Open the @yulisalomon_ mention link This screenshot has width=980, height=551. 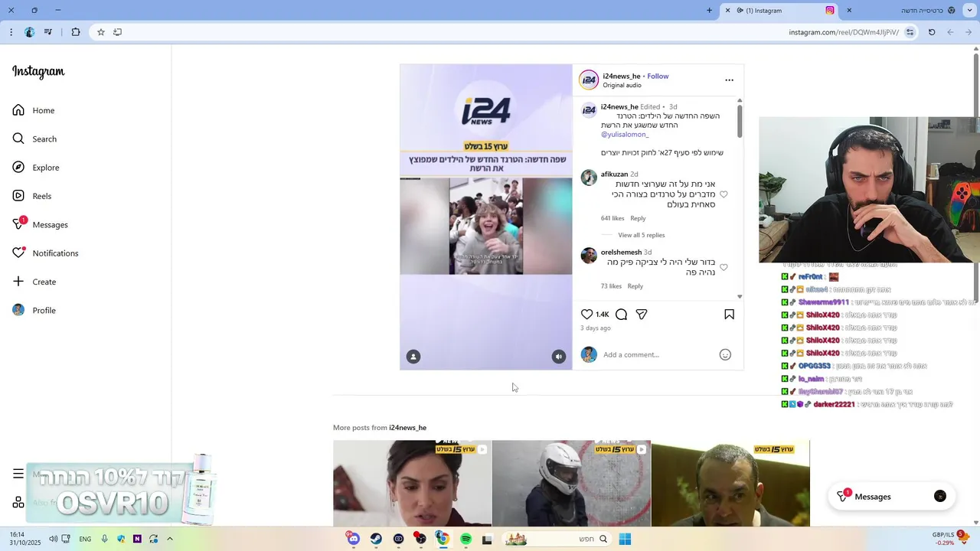[625, 135]
